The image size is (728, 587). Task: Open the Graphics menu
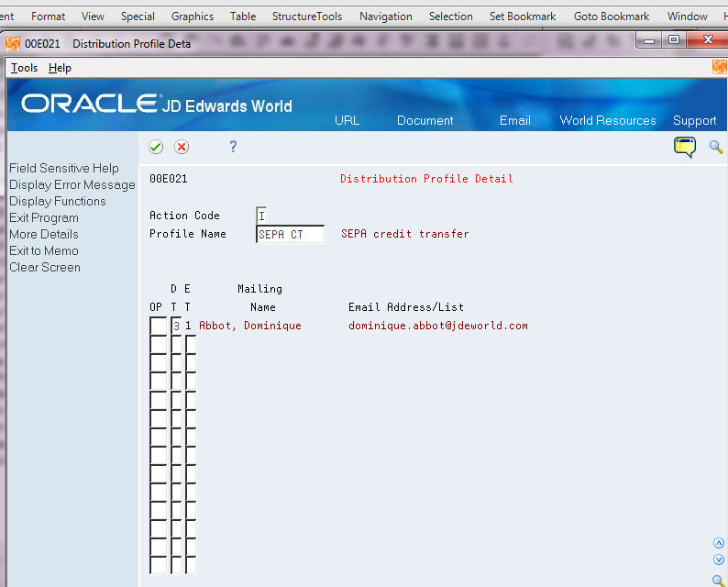click(x=193, y=17)
